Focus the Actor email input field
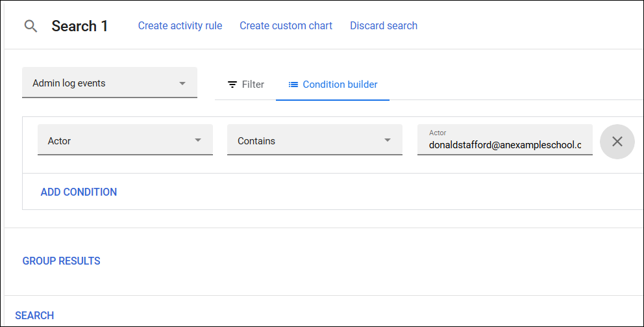The image size is (644, 327). 504,144
